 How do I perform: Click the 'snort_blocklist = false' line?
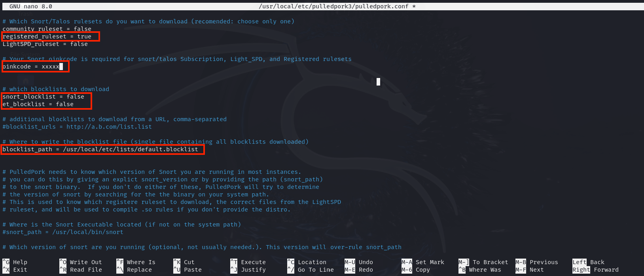[43, 97]
